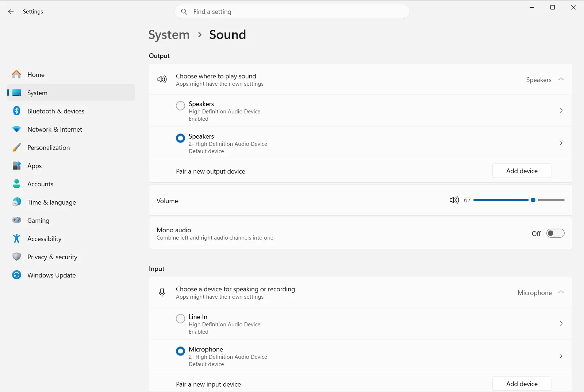Click the Bluetooth icon in sidebar
The height and width of the screenshot is (392, 584).
click(x=16, y=111)
